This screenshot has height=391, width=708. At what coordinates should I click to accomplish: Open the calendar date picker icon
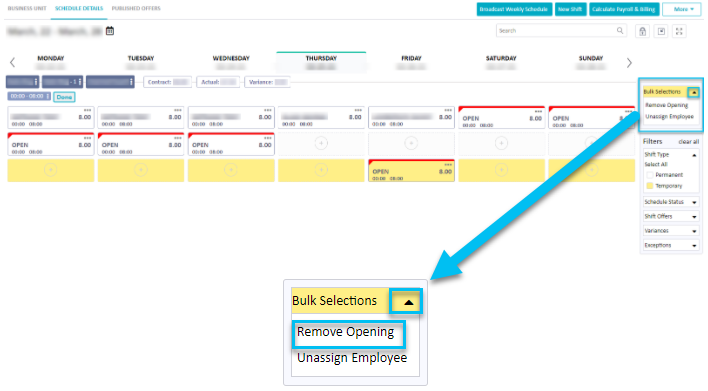110,31
